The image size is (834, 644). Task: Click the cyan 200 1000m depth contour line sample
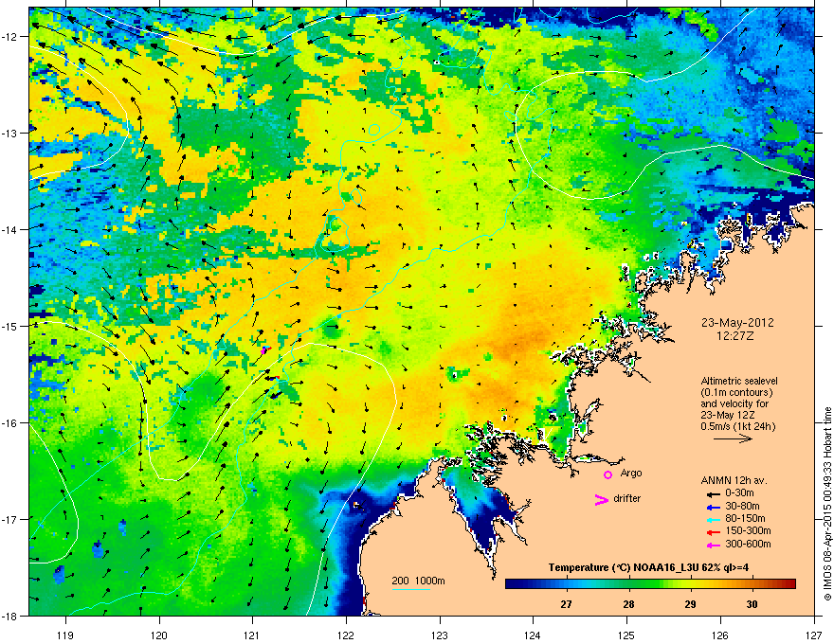[x=411, y=589]
